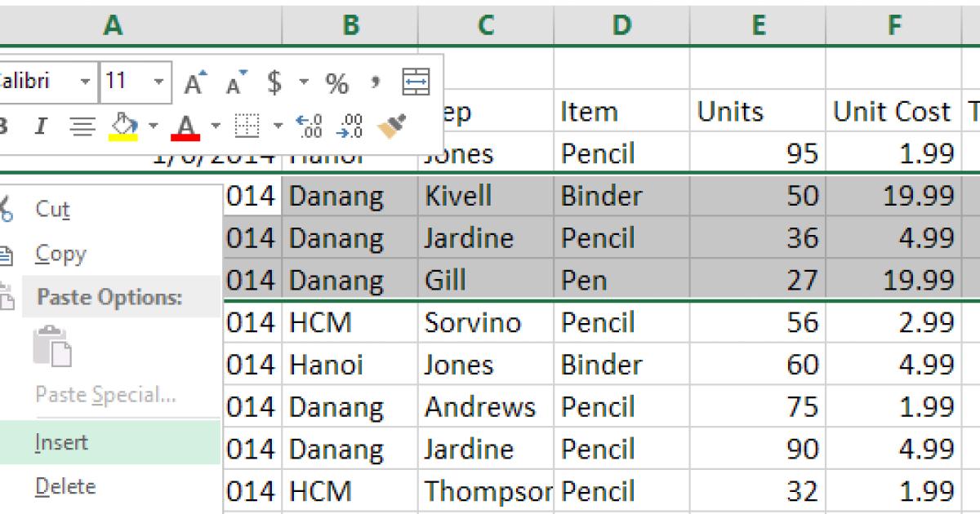Apply Percent Style formatting
The height and width of the screenshot is (514, 980).
(336, 82)
